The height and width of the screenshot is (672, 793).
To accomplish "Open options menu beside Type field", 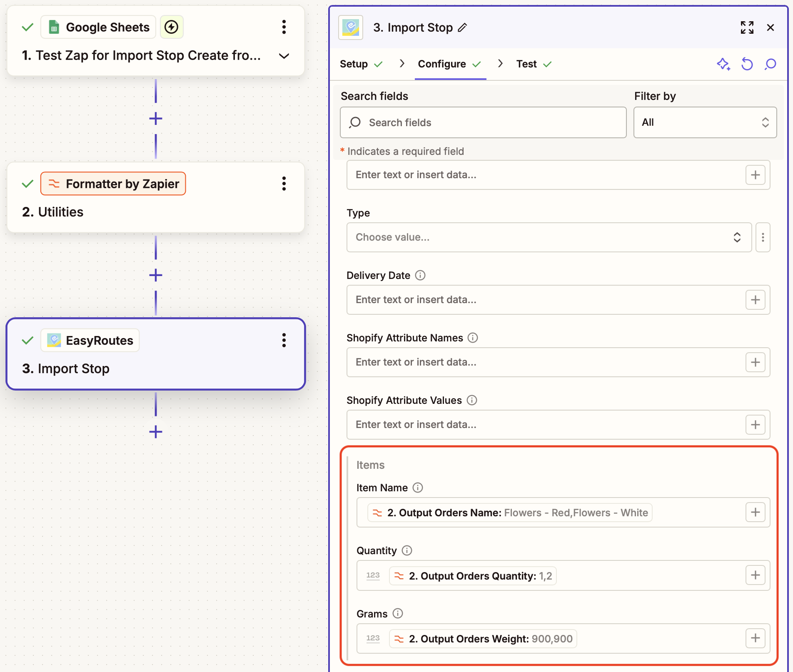I will click(x=763, y=237).
